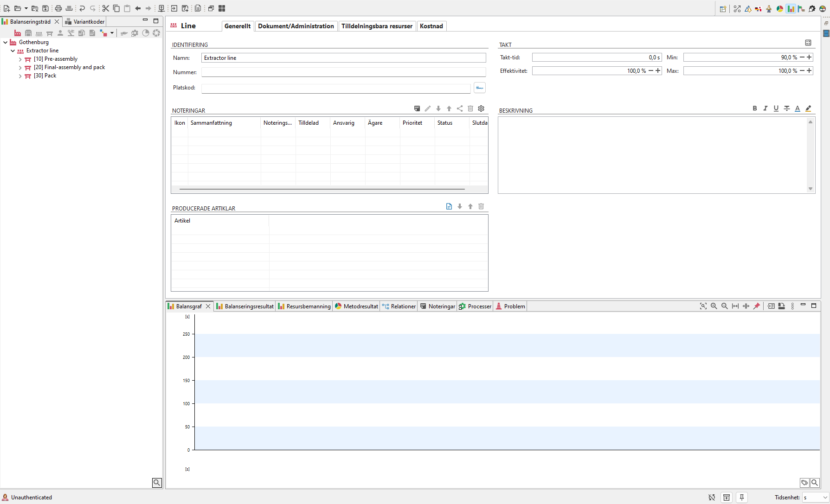Toggle bold formatting in Beskrivning
The width and height of the screenshot is (830, 504).
755,108
